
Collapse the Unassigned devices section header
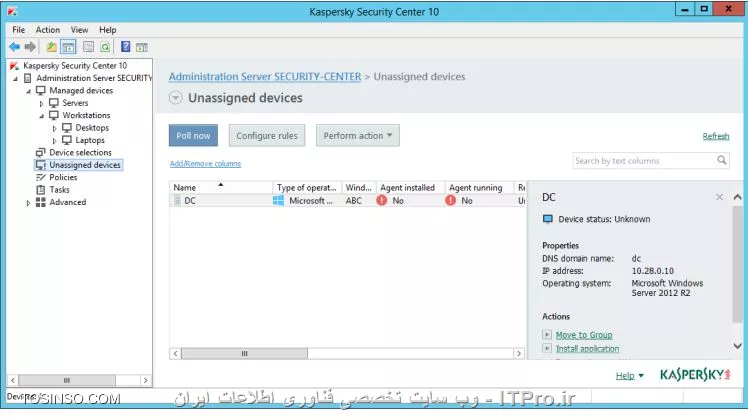176,98
